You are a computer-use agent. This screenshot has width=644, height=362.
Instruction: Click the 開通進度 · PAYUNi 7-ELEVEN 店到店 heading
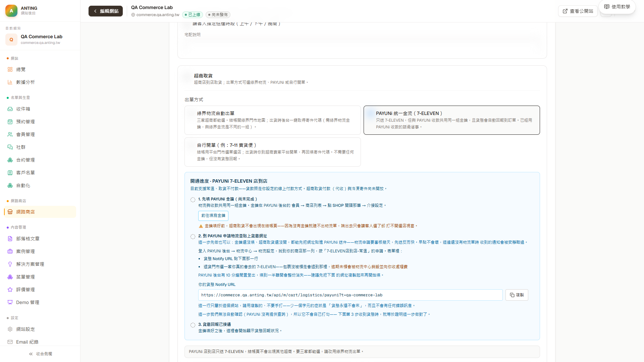pyautogui.click(x=229, y=181)
